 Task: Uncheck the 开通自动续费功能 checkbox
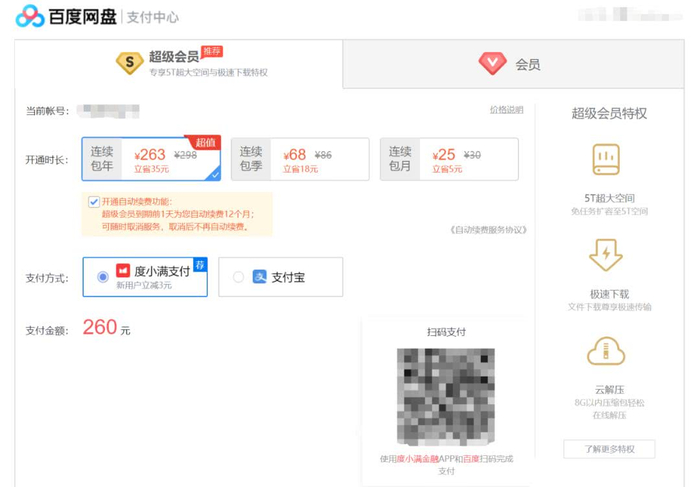94,202
